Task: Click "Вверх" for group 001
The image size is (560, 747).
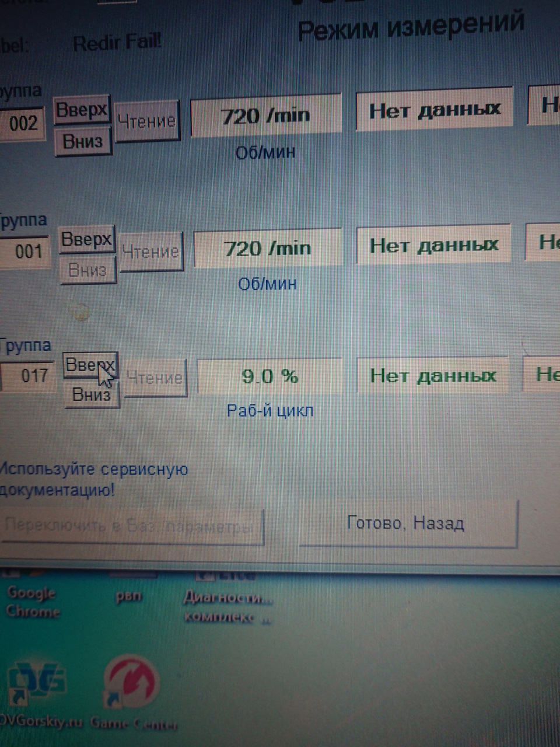Action: click(86, 239)
